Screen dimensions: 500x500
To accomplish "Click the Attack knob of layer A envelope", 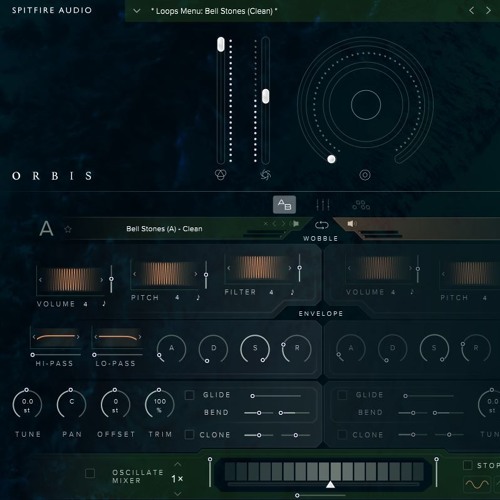I will coord(171,349).
